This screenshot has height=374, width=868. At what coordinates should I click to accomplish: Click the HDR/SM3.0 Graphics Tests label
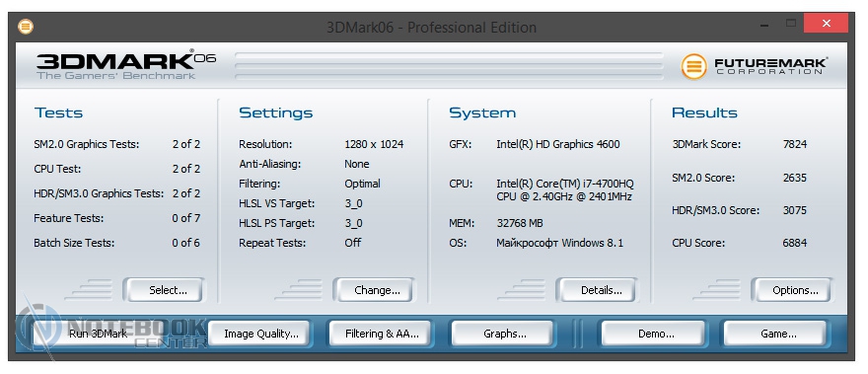click(x=99, y=193)
